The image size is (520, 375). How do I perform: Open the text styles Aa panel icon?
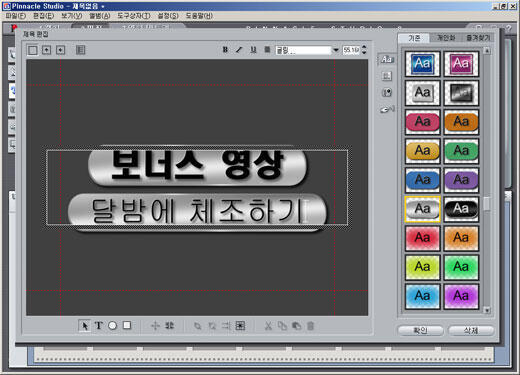tap(387, 60)
